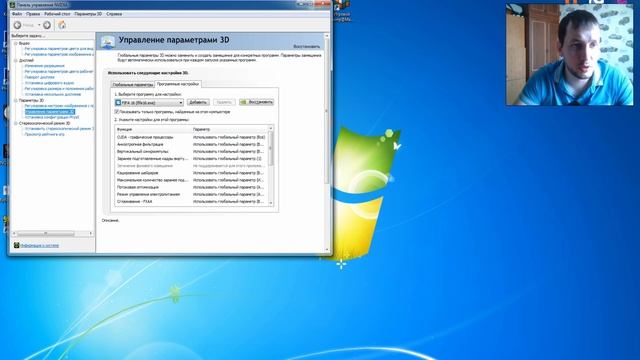This screenshot has height=360, width=640.
Task: Click the task tree scroll-right arrow
Action: coord(91,233)
